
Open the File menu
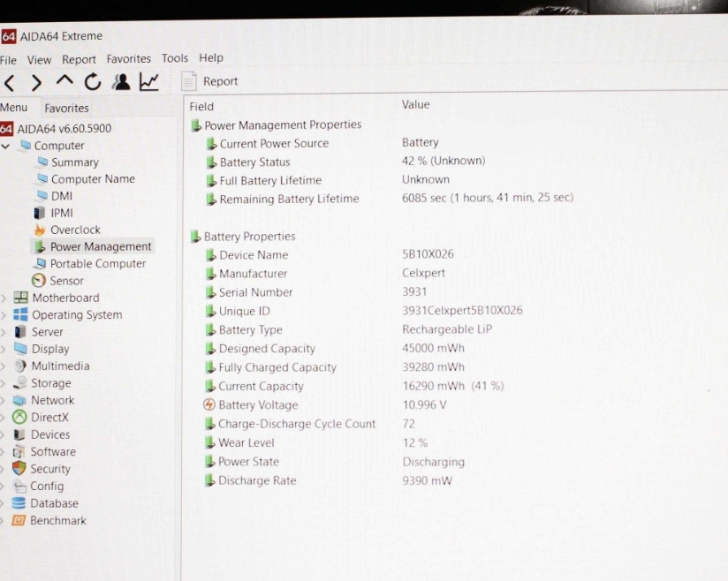click(8, 60)
